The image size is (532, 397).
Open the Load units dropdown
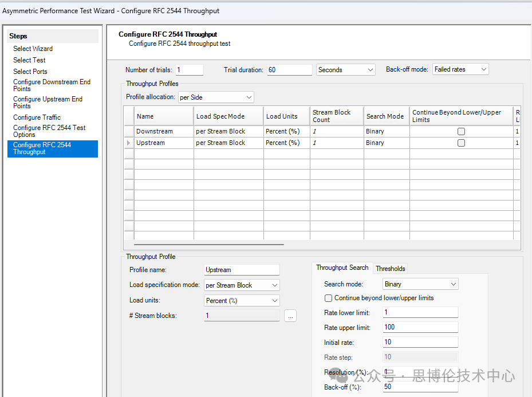click(x=242, y=301)
